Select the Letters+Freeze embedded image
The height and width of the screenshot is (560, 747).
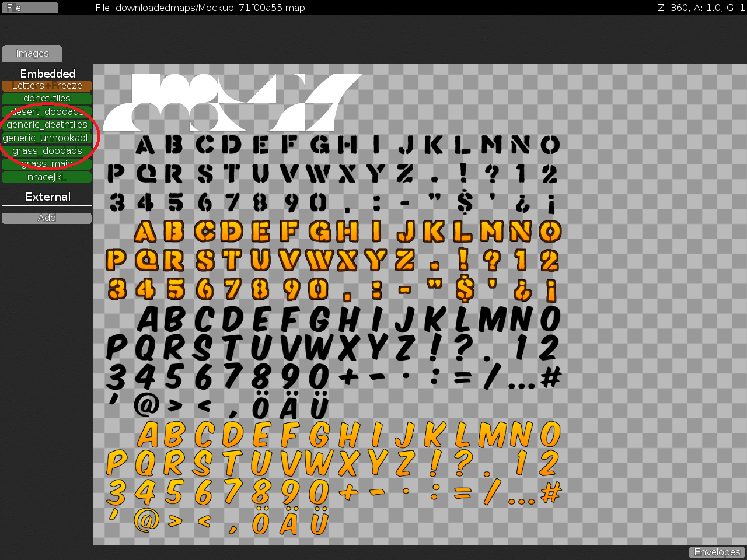coord(47,85)
